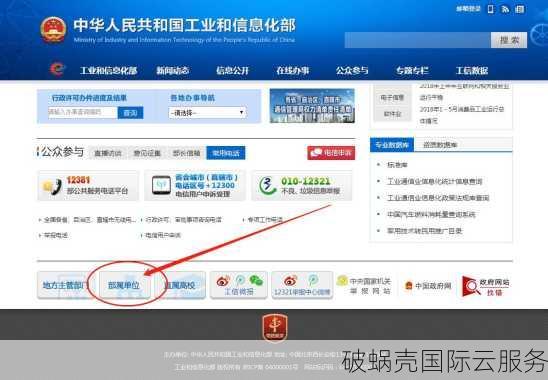Open 工业通信业信息化政策法规库查询 link

click(x=438, y=198)
